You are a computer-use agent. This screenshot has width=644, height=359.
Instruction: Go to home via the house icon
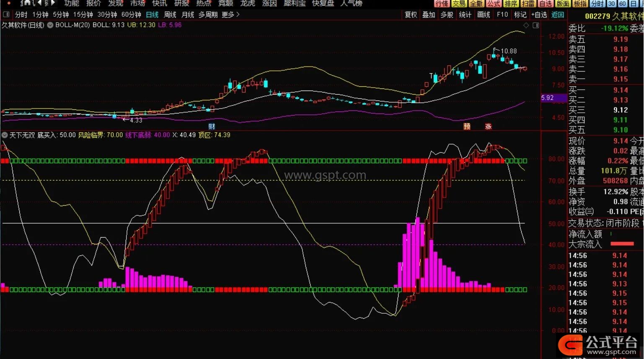tap(27, 3)
